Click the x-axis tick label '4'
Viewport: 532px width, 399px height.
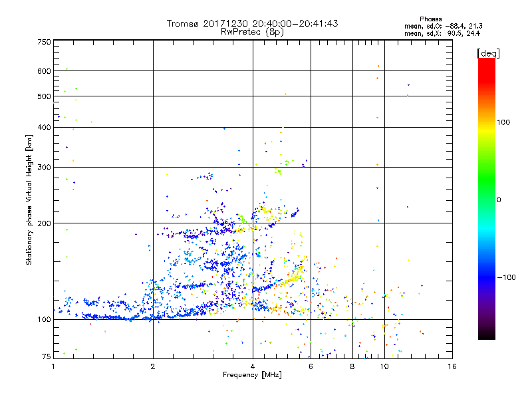click(x=253, y=366)
